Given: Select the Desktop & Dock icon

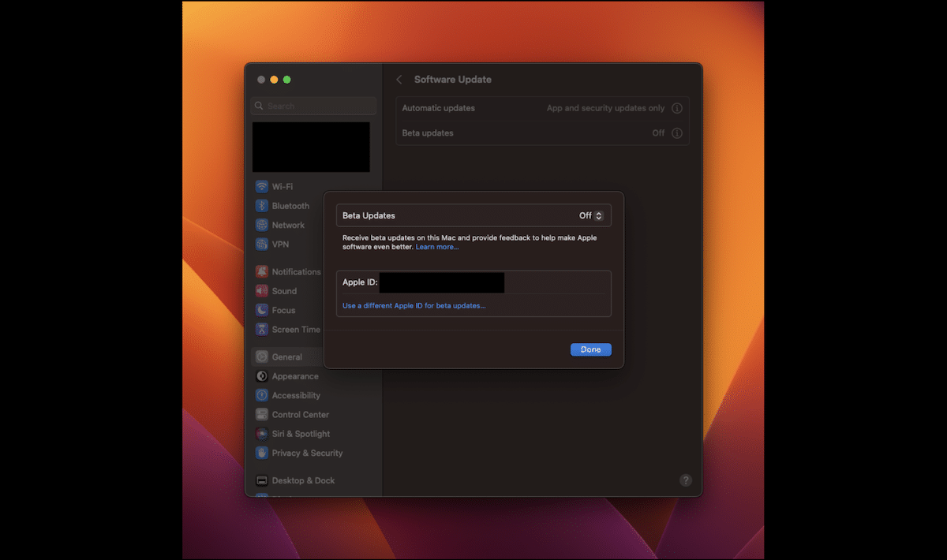Looking at the screenshot, I should (261, 480).
